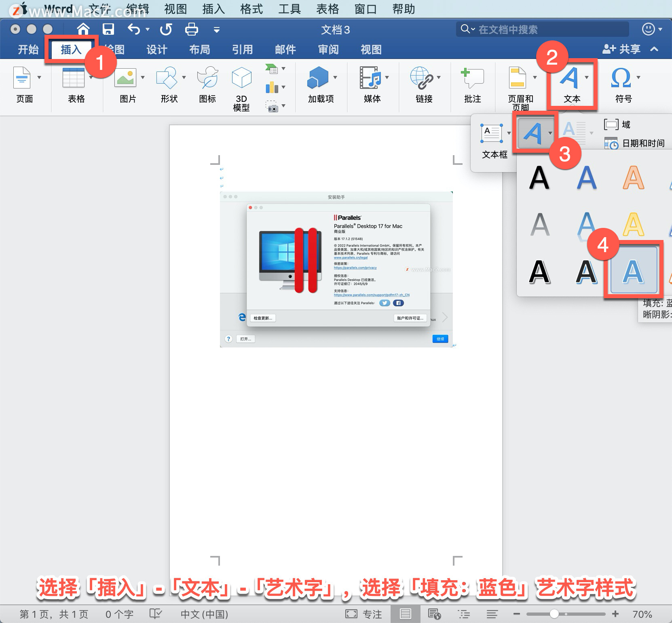The image size is (672, 623).
Task: Insert an Icon (图标) from the ribbon
Action: 207,85
